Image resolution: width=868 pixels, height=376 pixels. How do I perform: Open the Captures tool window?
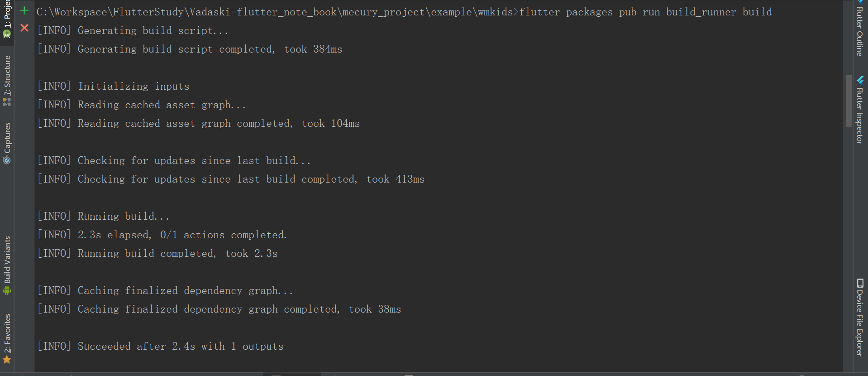pos(7,143)
